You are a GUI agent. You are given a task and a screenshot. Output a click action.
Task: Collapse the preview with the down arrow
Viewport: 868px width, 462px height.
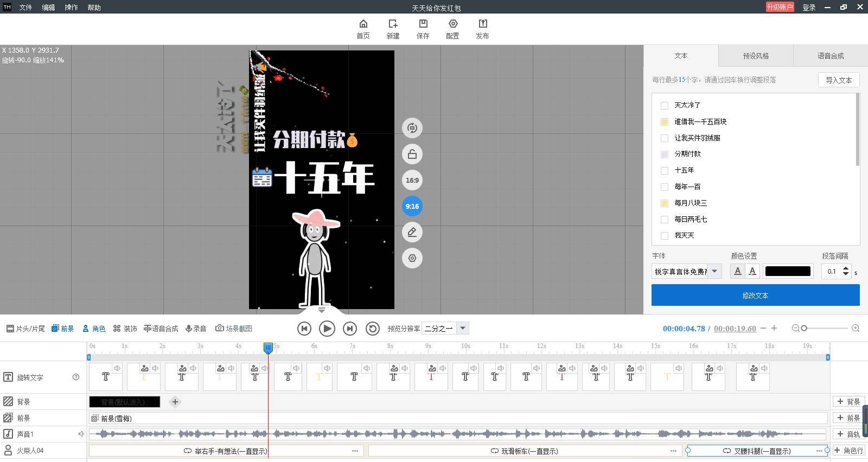coord(322,310)
